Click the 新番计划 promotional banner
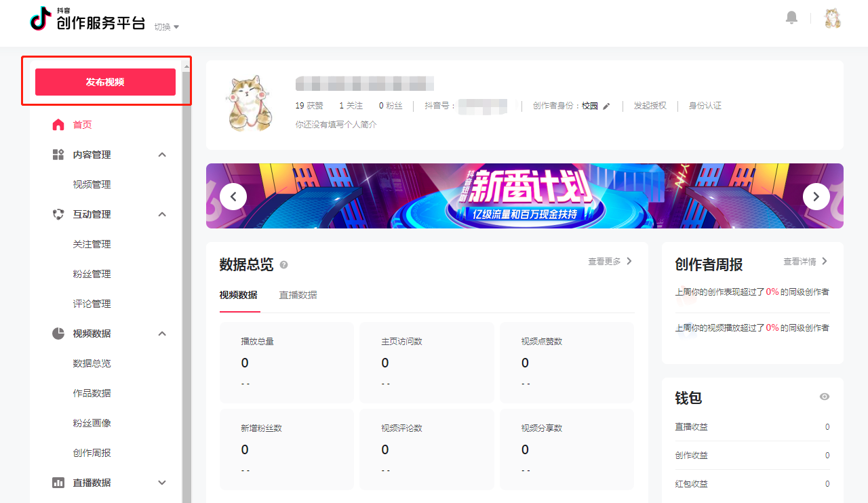 [x=525, y=196]
